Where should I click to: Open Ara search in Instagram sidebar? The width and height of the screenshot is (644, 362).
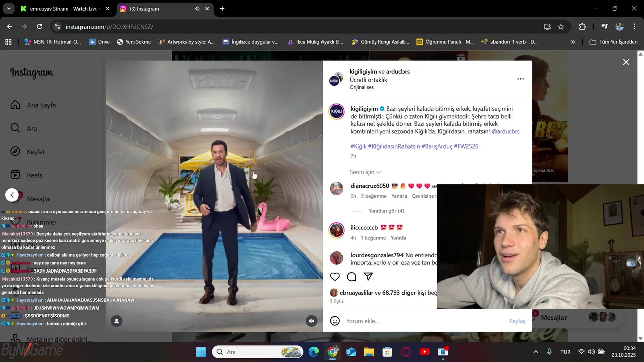point(24,128)
